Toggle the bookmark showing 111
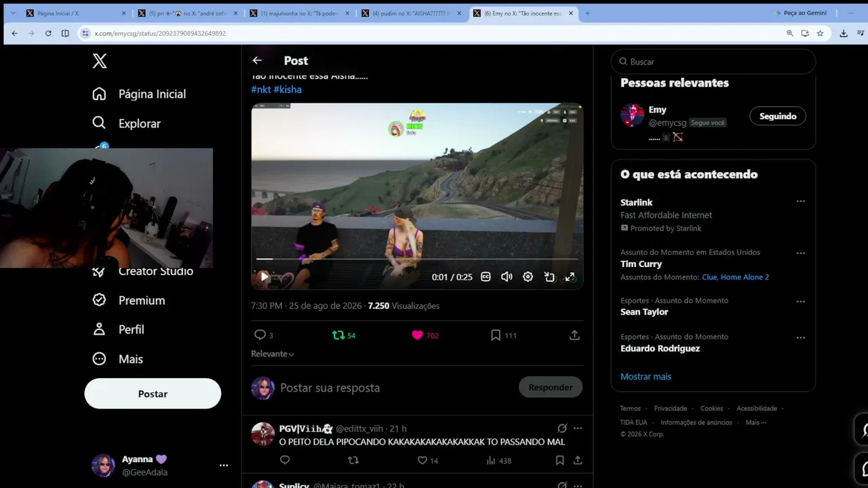Image resolution: width=868 pixels, height=488 pixels. coord(503,335)
